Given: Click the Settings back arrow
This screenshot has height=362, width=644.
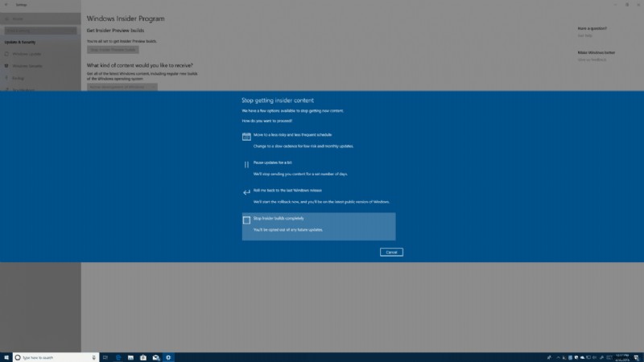Looking at the screenshot, I should (x=6, y=5).
